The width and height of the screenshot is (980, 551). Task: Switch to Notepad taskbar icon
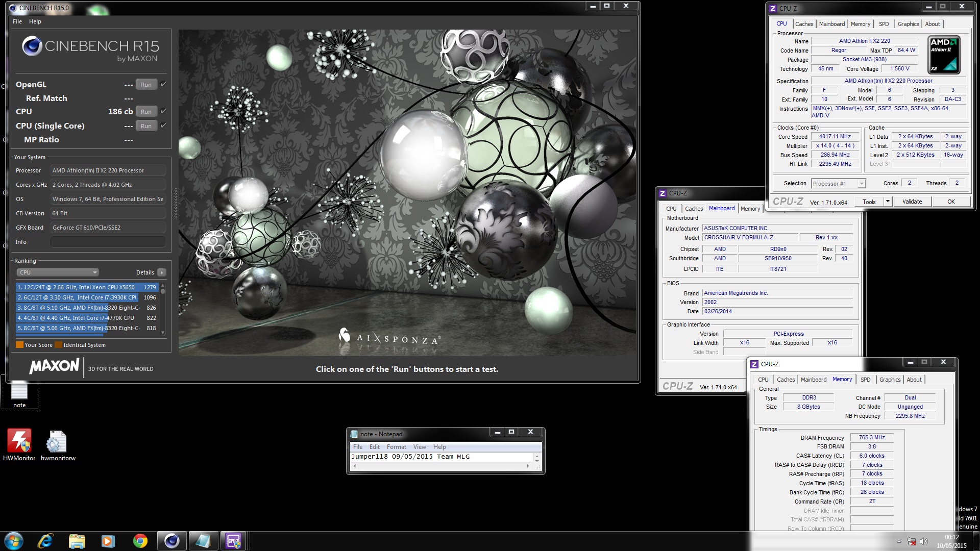click(x=203, y=541)
